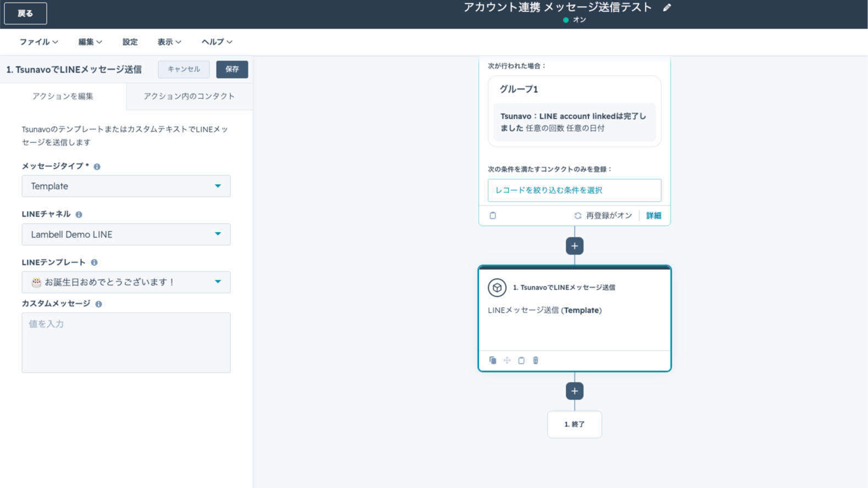Click the レコードを絞り込む条件を選択 field
868x488 pixels.
click(x=574, y=190)
